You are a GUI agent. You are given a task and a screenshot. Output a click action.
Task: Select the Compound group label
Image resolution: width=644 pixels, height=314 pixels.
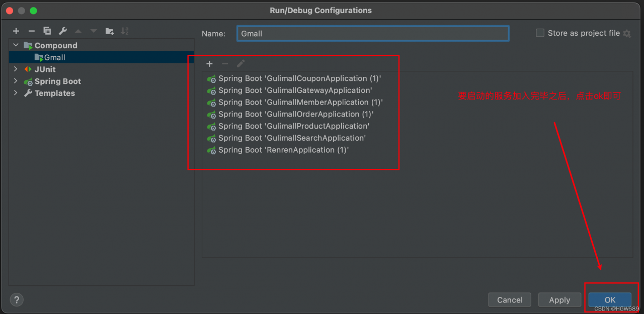56,46
